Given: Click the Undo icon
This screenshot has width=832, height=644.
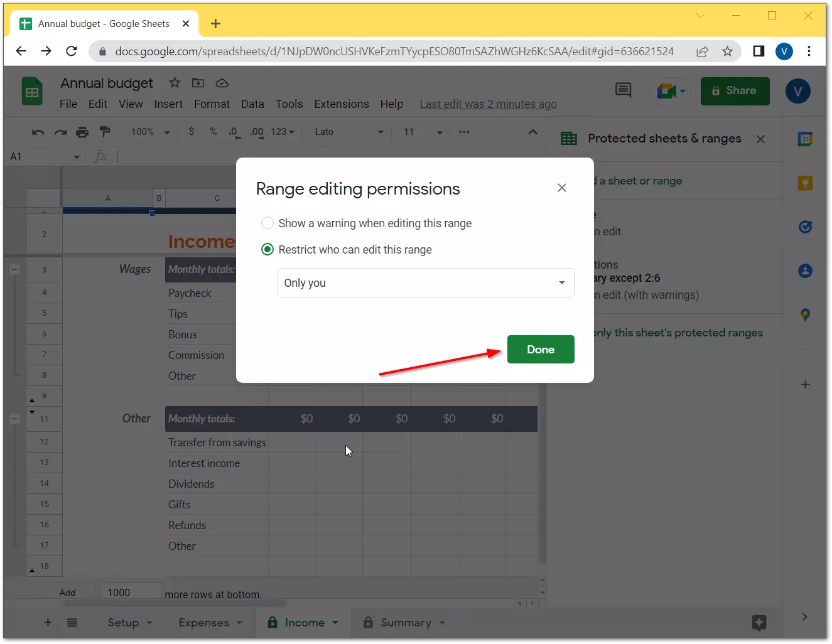Looking at the screenshot, I should click(37, 132).
